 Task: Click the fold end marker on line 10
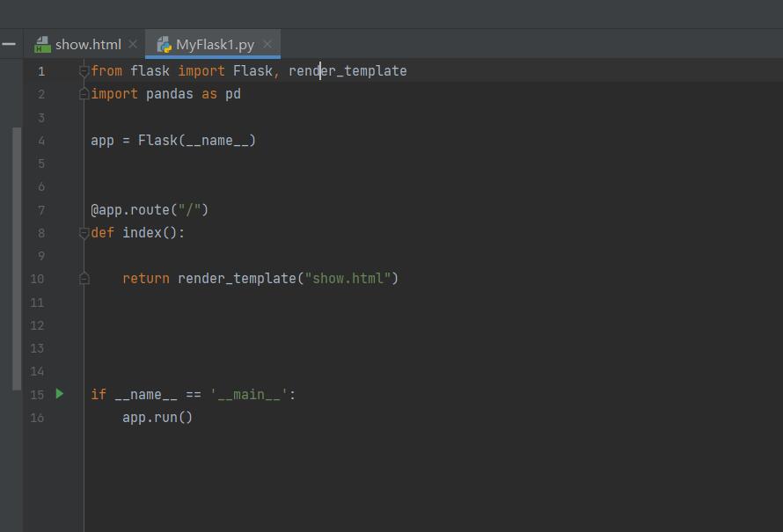click(x=84, y=279)
